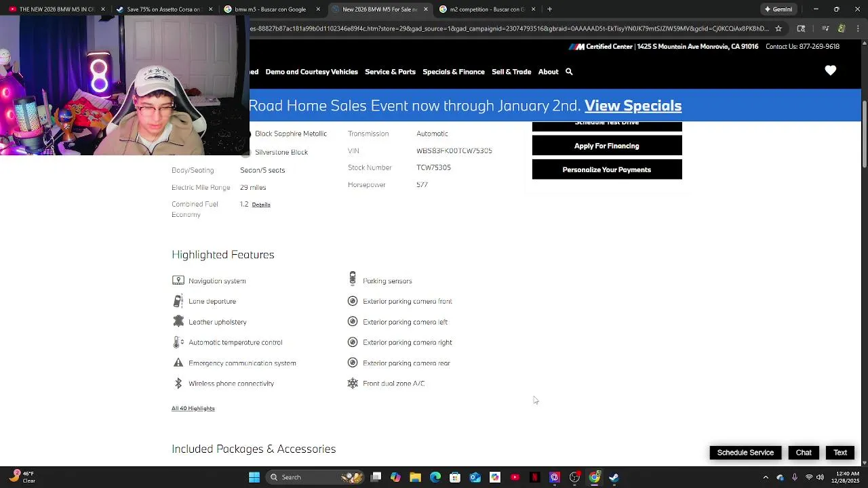Click Personalize Your Payments button
868x488 pixels.
pos(607,169)
